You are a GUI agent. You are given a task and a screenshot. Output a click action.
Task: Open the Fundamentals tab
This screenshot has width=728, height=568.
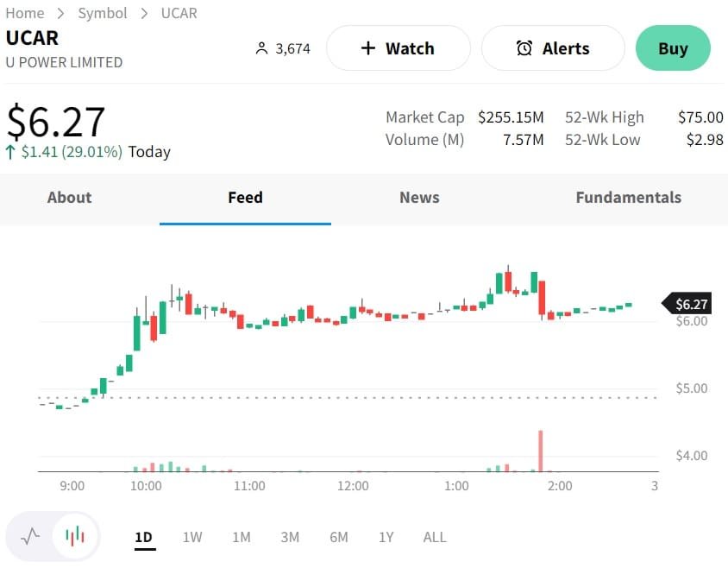pos(628,198)
